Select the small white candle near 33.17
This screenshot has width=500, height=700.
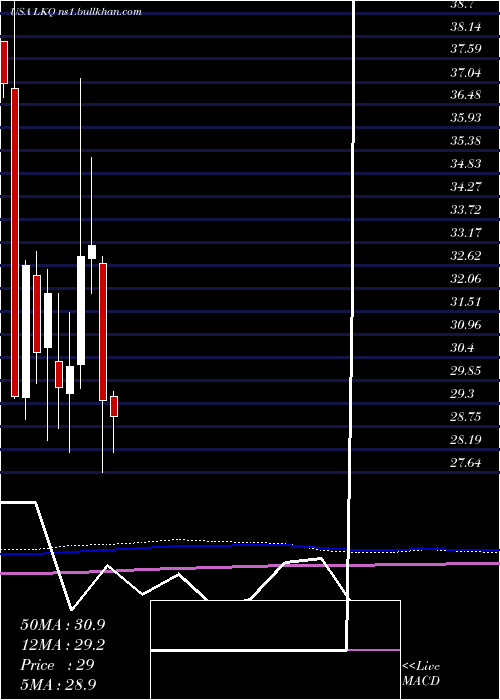92,252
